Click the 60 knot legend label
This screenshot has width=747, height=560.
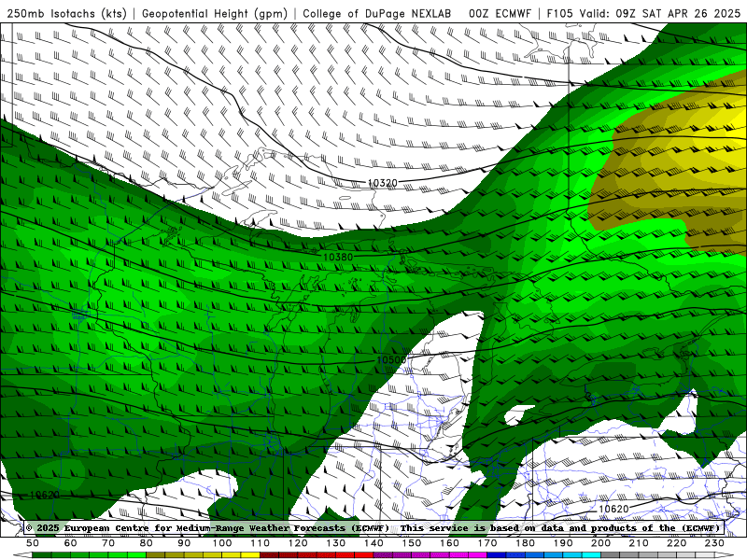70,543
